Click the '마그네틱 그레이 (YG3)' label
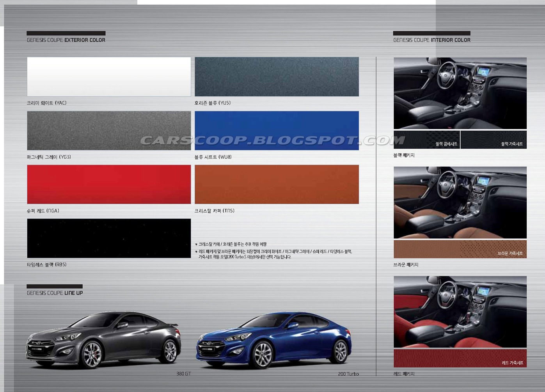The width and height of the screenshot is (545, 392). (x=49, y=157)
